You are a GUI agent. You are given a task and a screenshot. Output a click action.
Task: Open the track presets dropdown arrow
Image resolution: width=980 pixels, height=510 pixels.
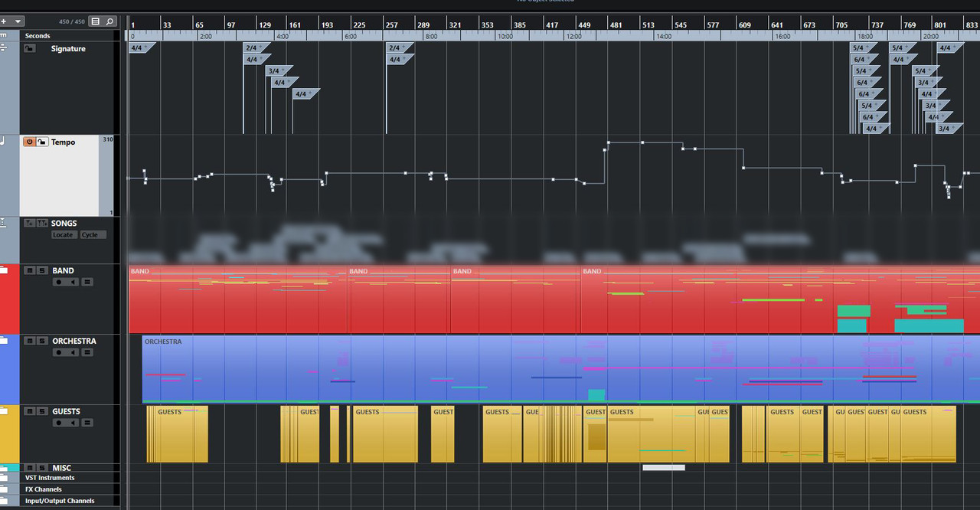(x=18, y=21)
